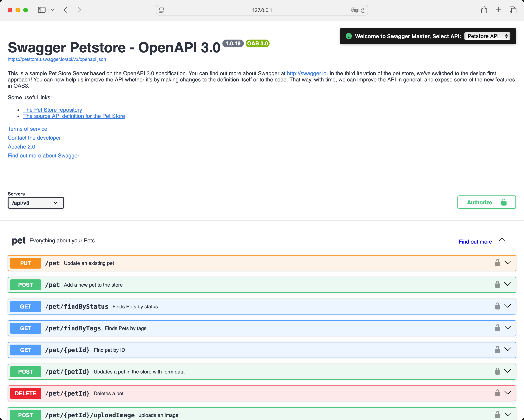Click the Terms of service link
524x420 pixels.
click(x=28, y=129)
